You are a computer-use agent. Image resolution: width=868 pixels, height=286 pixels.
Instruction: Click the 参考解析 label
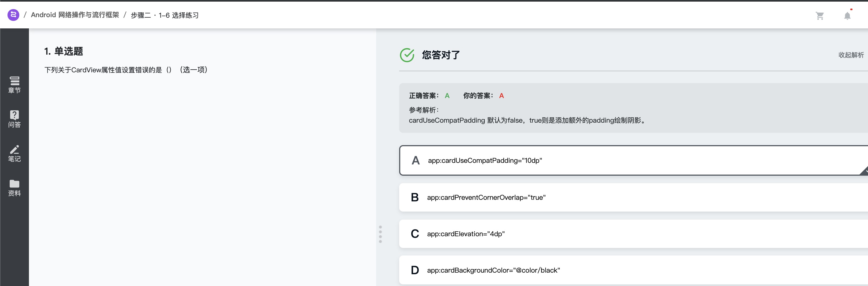pyautogui.click(x=424, y=110)
